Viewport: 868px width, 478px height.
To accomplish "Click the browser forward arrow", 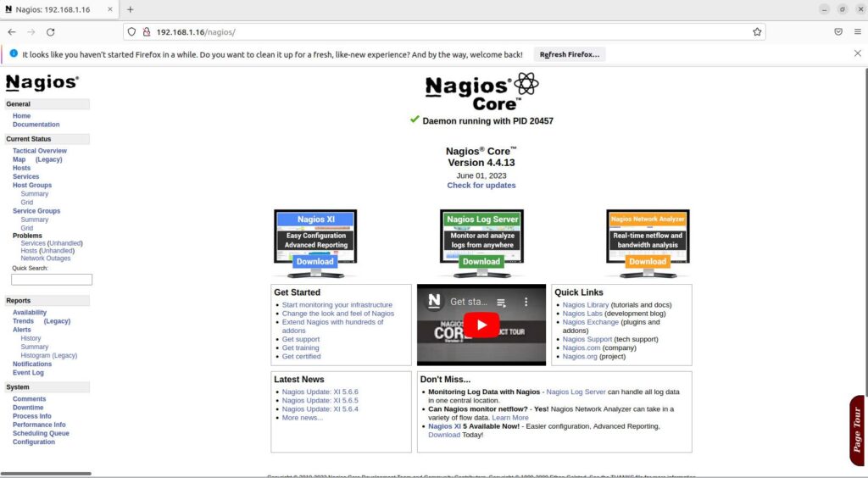I will 31,32.
